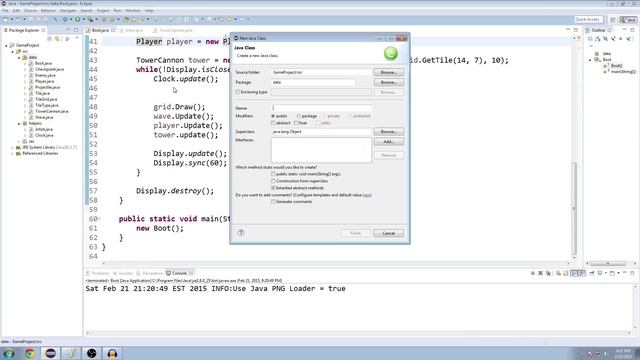The image size is (640, 360).
Task: Open the Java perspective button
Action: coord(629,19)
